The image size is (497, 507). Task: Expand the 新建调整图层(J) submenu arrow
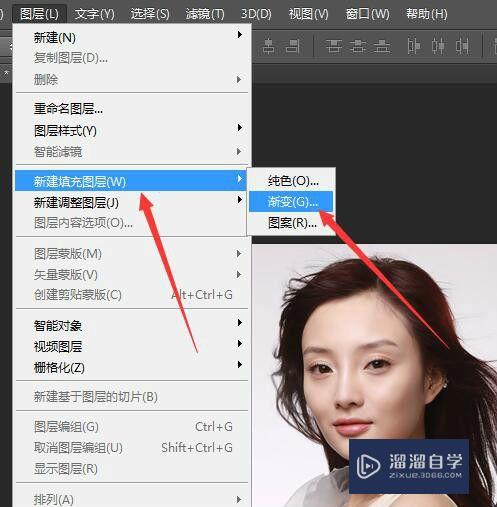coord(239,199)
